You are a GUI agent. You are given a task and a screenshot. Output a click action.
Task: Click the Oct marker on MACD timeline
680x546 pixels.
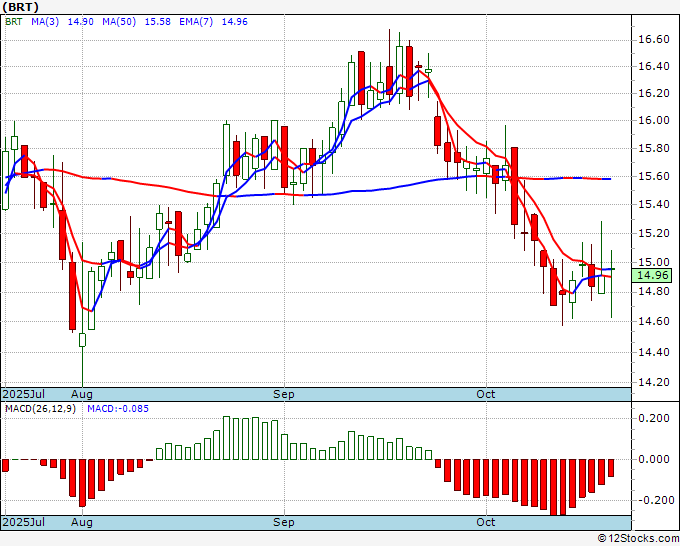point(485,522)
